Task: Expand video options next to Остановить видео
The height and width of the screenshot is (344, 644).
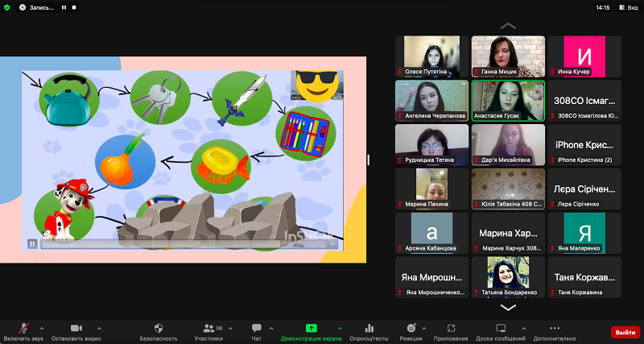Action: [x=99, y=328]
